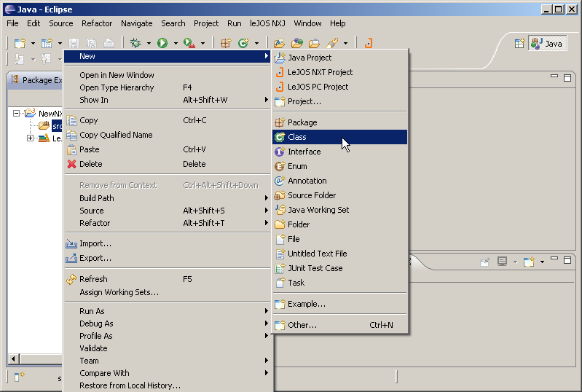Select the Java perspective button

click(547, 44)
